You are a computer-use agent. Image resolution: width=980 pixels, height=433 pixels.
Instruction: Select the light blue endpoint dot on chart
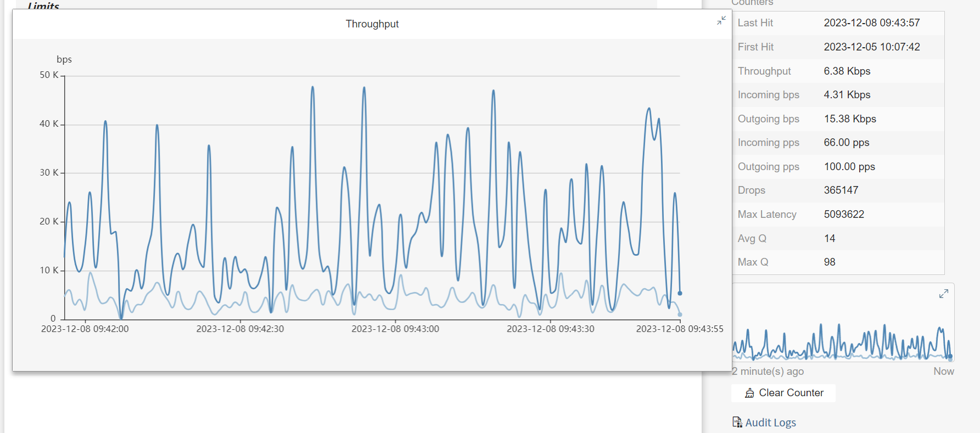(680, 314)
